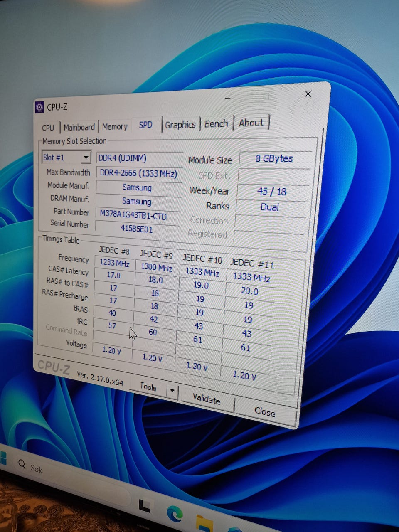Click the Max Bandwidth DDR4-2666 value
399x532 pixels.
click(x=138, y=173)
